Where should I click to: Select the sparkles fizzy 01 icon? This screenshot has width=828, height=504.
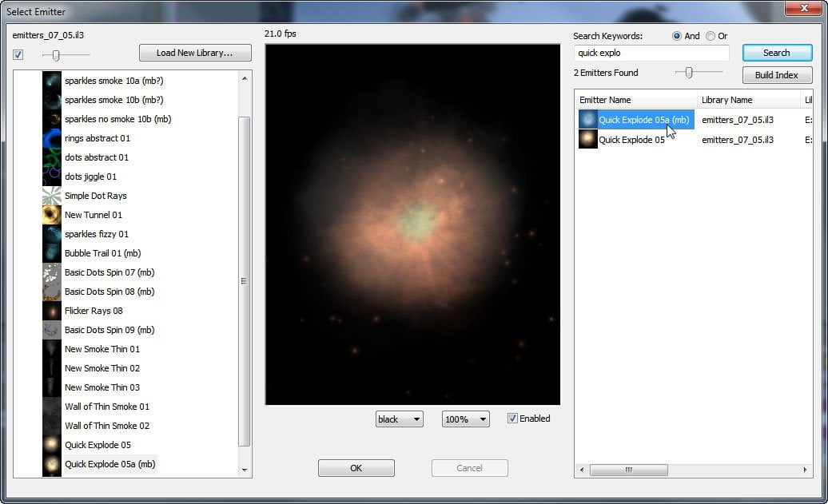(52, 234)
